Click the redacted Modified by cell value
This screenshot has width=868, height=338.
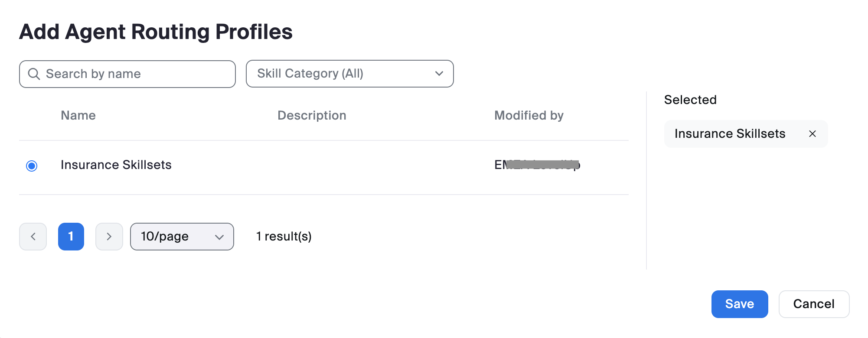pyautogui.click(x=537, y=165)
